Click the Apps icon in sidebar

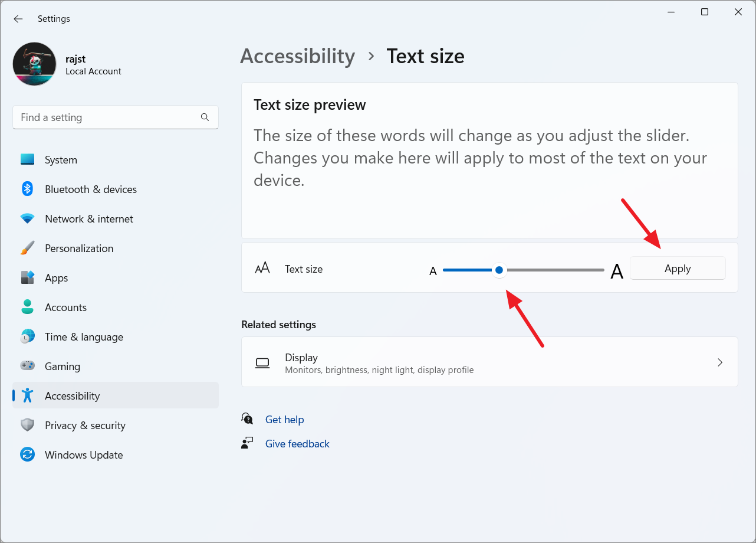coord(28,278)
